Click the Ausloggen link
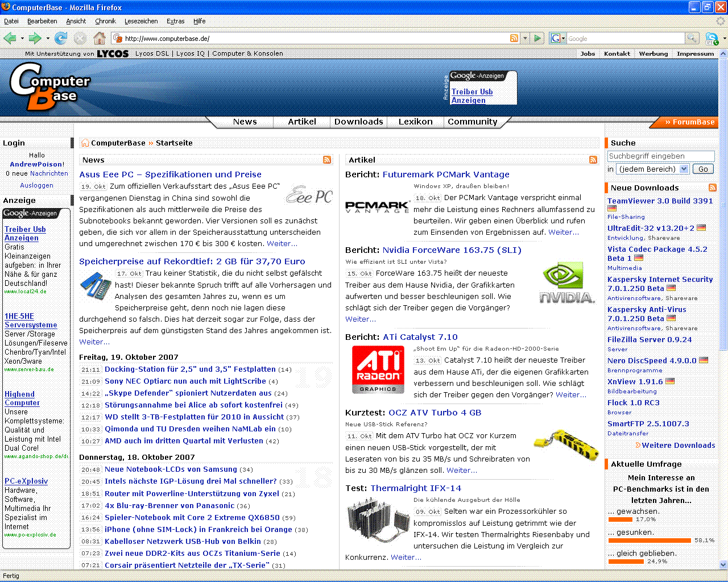The width and height of the screenshot is (728, 582). tap(36, 185)
